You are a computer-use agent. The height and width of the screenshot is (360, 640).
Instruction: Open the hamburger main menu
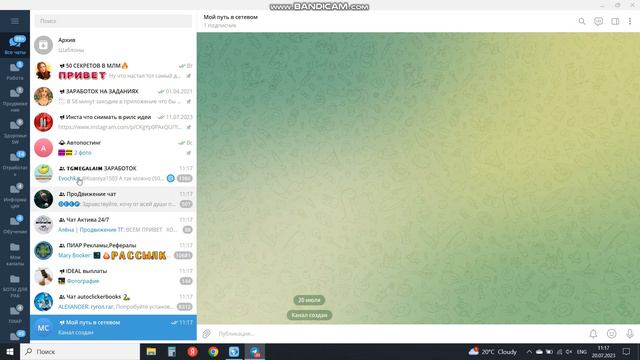pos(15,21)
